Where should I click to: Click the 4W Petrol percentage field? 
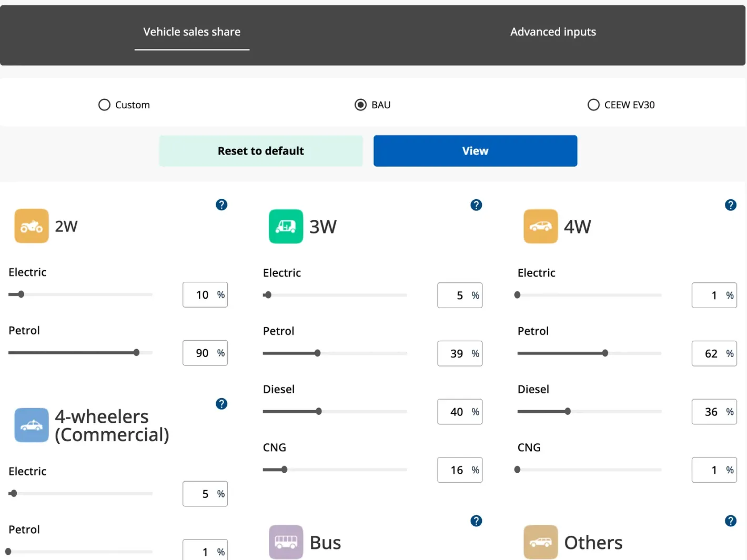(x=714, y=353)
